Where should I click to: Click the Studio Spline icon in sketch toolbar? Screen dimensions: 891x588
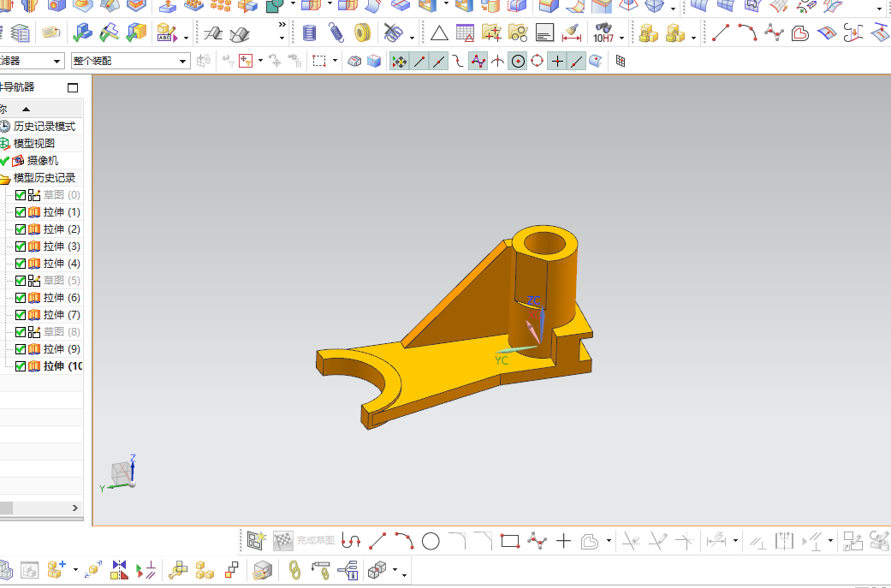coord(537,540)
